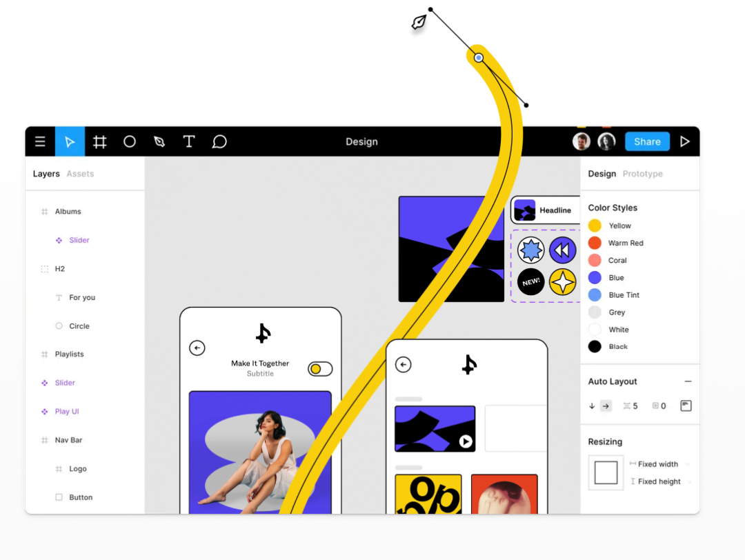Select the Text tool
The width and height of the screenshot is (745, 560).
point(188,141)
